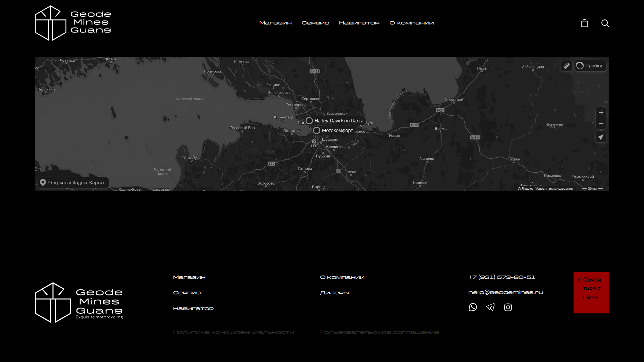Toggle the Пробки traffic layer
The height and width of the screenshot is (362, 644).
pyautogui.click(x=590, y=66)
